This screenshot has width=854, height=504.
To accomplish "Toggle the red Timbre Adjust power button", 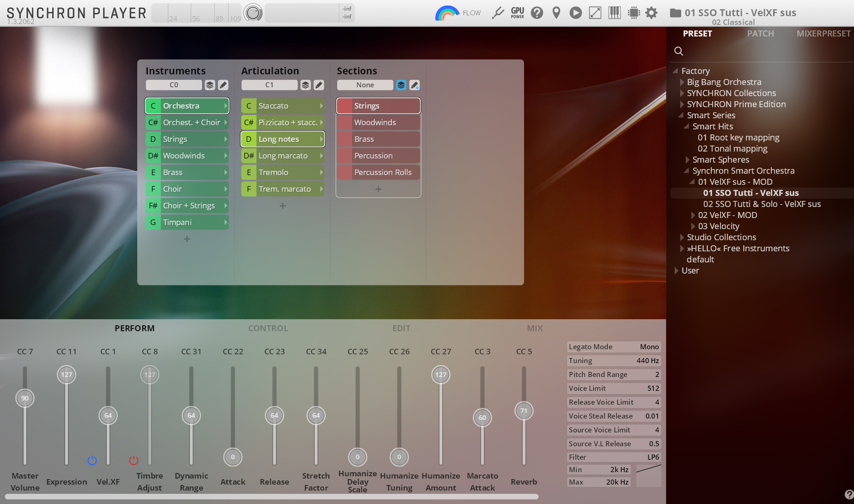I will pos(134,461).
